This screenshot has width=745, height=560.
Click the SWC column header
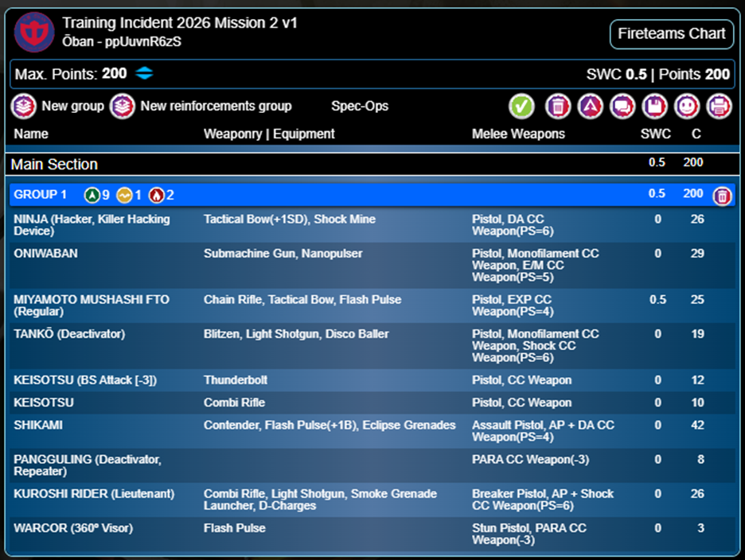[655, 134]
